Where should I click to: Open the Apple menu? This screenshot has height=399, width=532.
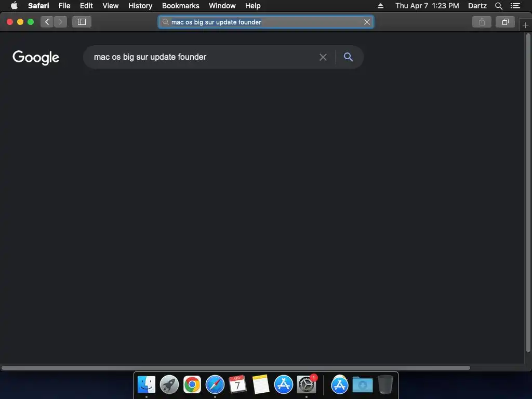tap(14, 6)
